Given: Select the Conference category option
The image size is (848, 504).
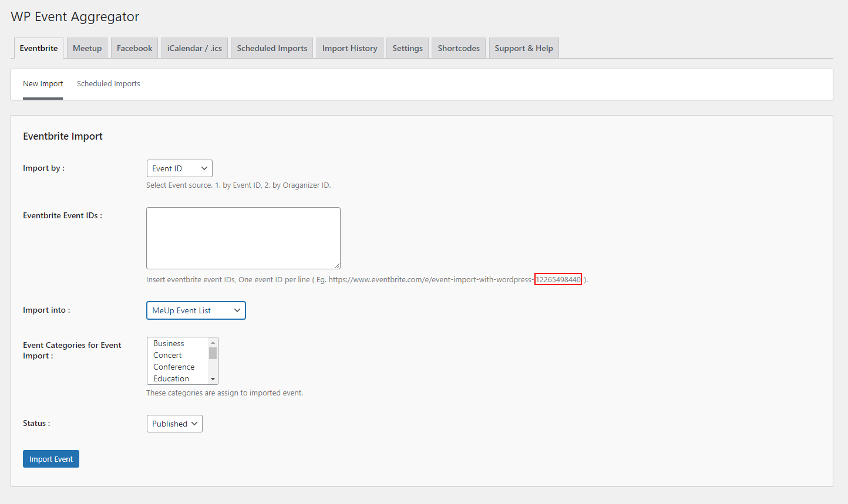Looking at the screenshot, I should pyautogui.click(x=174, y=367).
